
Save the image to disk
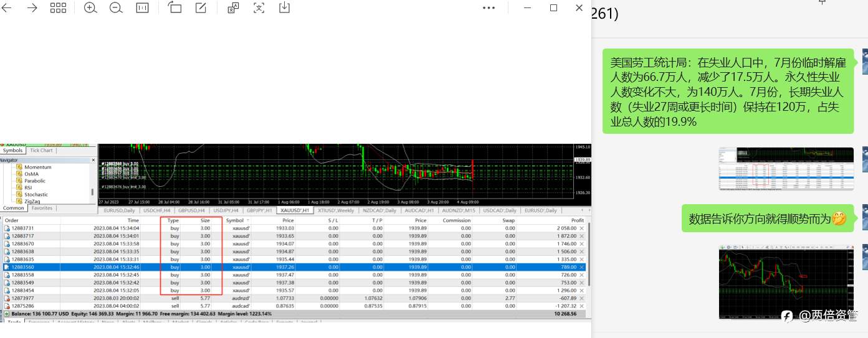coord(284,7)
